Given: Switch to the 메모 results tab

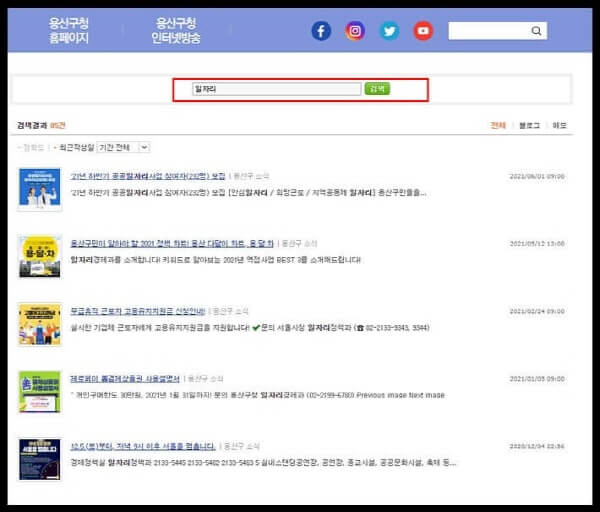Looking at the screenshot, I should point(559,125).
